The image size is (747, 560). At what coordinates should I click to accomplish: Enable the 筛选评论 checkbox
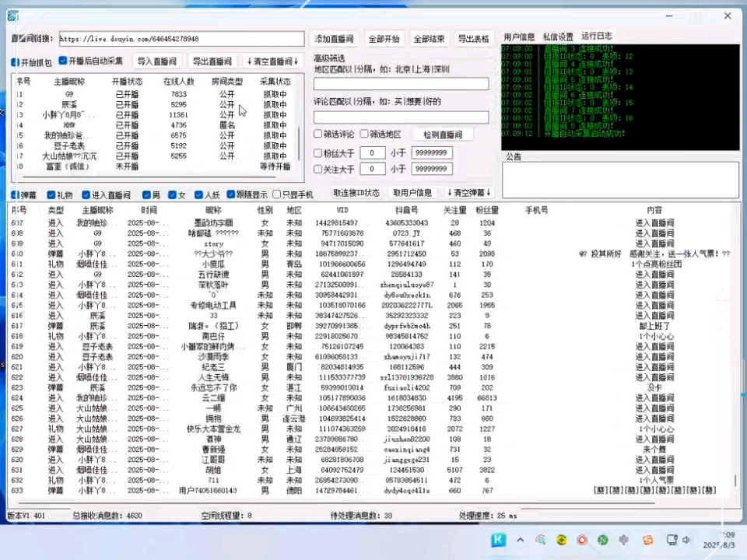[x=317, y=134]
